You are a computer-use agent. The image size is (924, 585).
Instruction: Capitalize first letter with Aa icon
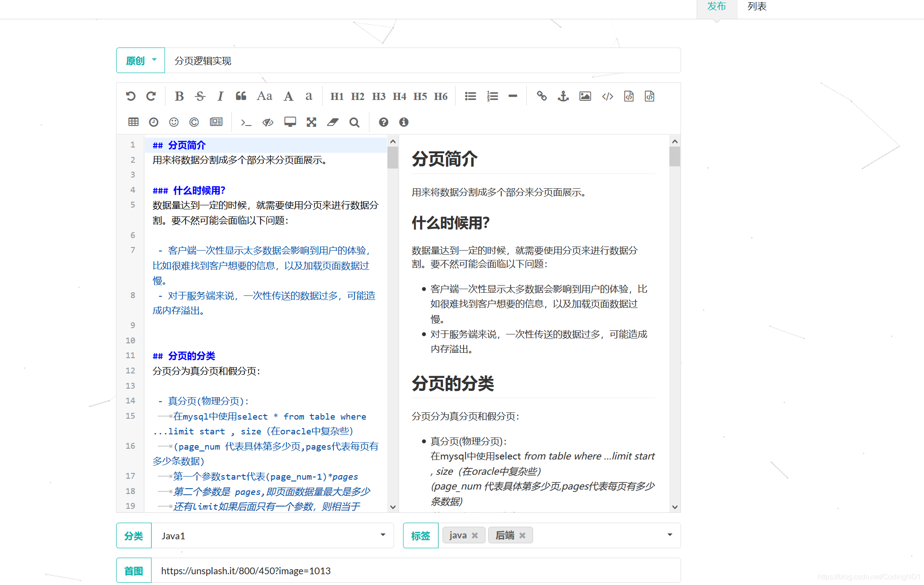(x=265, y=96)
